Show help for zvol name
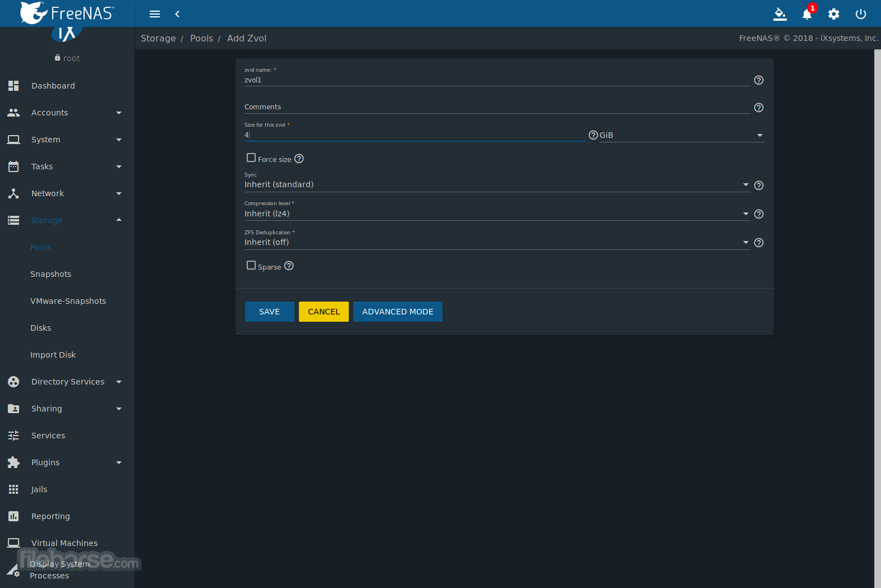 tap(759, 80)
